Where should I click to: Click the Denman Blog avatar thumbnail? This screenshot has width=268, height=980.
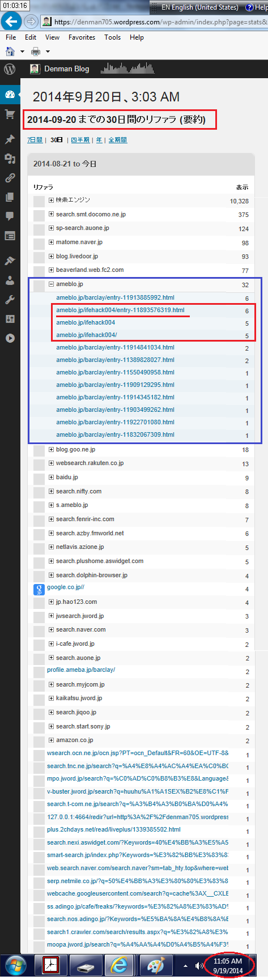[35, 69]
